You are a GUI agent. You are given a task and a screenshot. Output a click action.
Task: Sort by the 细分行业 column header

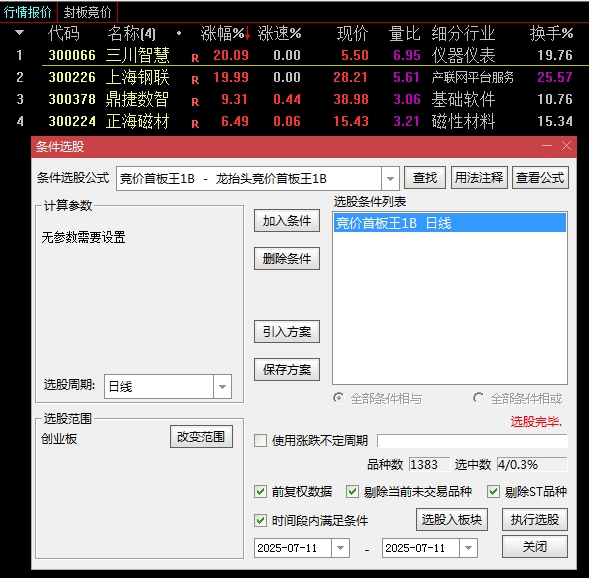(463, 33)
